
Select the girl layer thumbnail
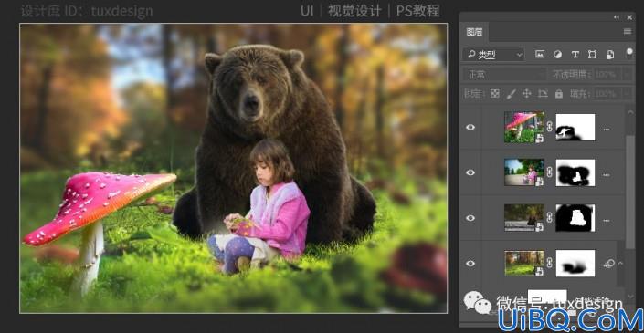(x=524, y=172)
